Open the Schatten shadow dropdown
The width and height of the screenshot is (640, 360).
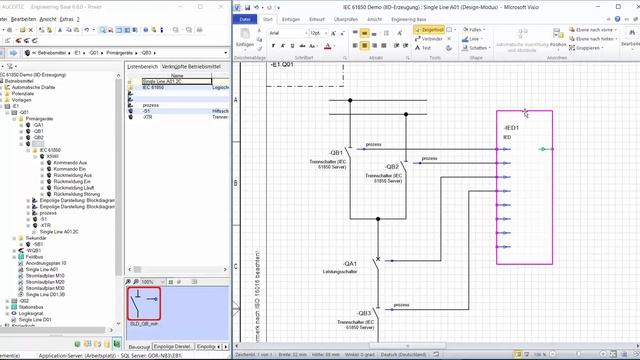pos(476,48)
